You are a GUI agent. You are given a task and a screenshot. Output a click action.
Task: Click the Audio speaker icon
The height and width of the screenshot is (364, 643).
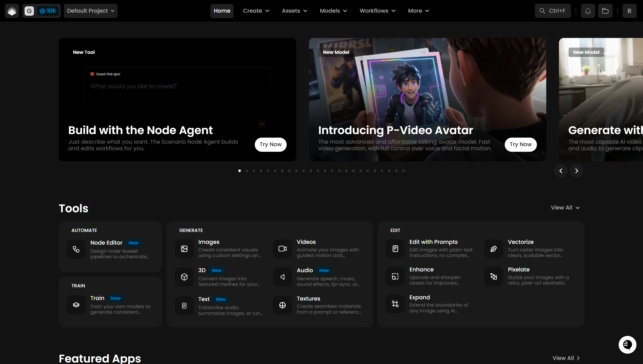pos(282,277)
